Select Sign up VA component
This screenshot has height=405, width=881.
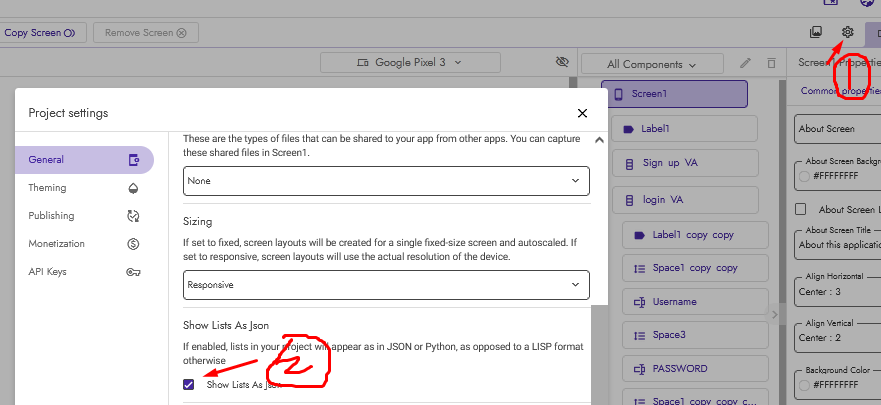[x=684, y=163]
